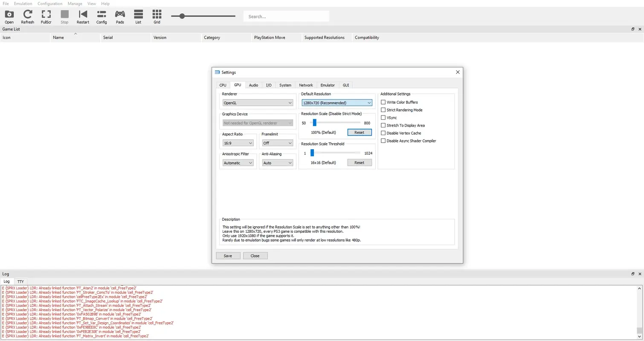The width and height of the screenshot is (644, 341).
Task: Enable Stretch To Display Area
Action: click(x=383, y=125)
